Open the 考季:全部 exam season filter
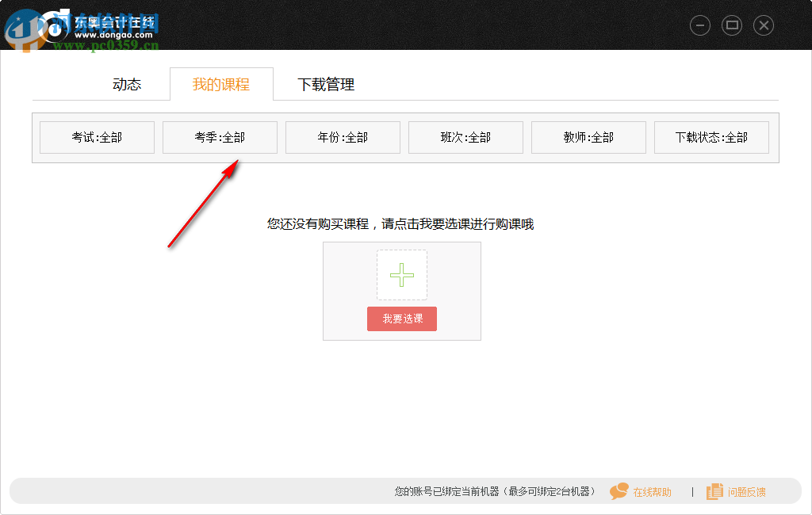Viewport: 812px width, 515px height. pos(220,137)
